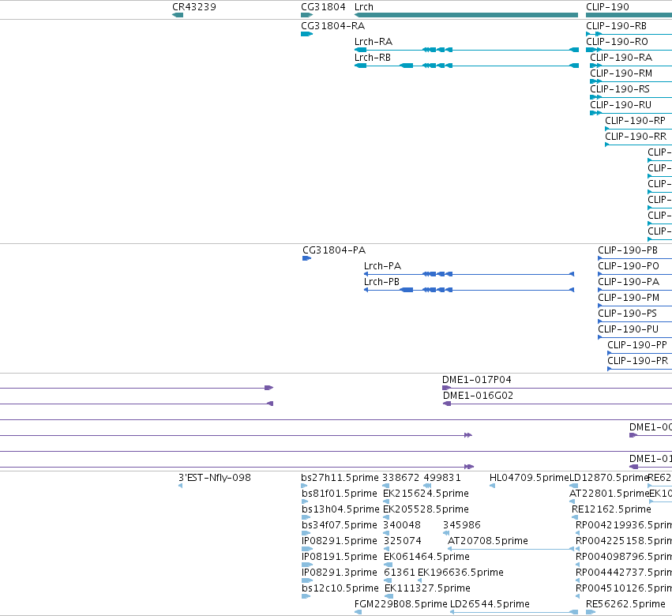Viewport: 672px width, 616px height.
Task: Select the Lrch-PB CDS glyph line
Action: point(469,290)
